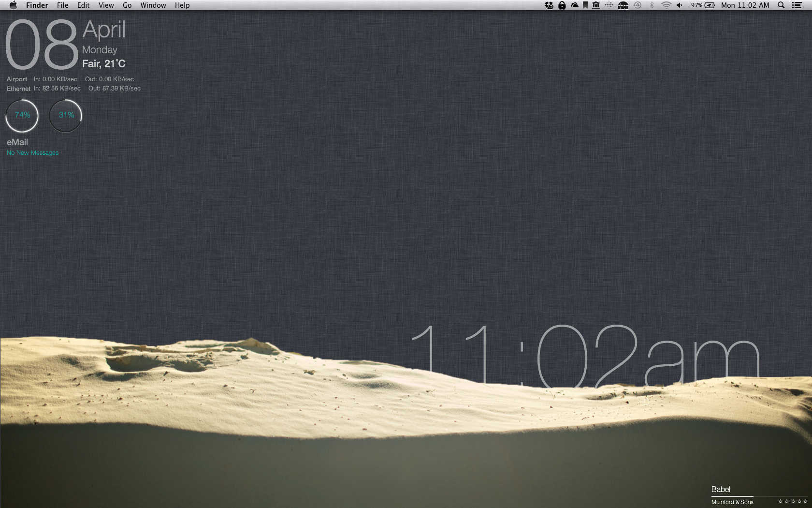The image size is (812, 508).
Task: Click the "No New Messages" text
Action: pyautogui.click(x=32, y=153)
